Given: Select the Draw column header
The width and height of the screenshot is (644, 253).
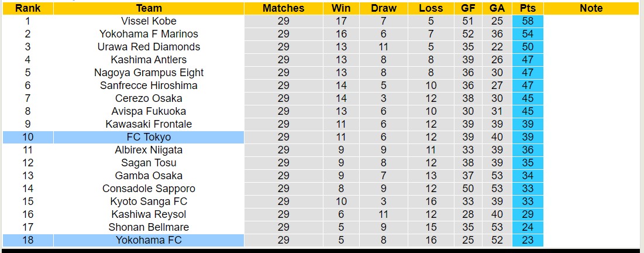Looking at the screenshot, I should click(383, 8).
